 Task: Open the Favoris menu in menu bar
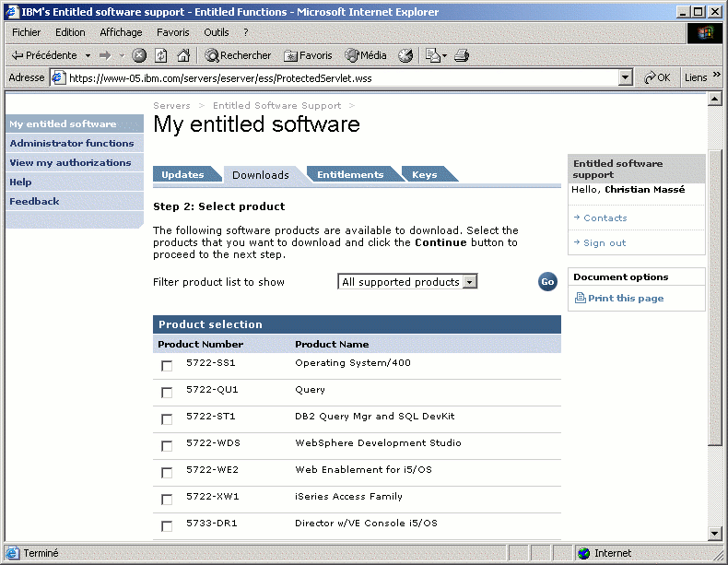[172, 32]
